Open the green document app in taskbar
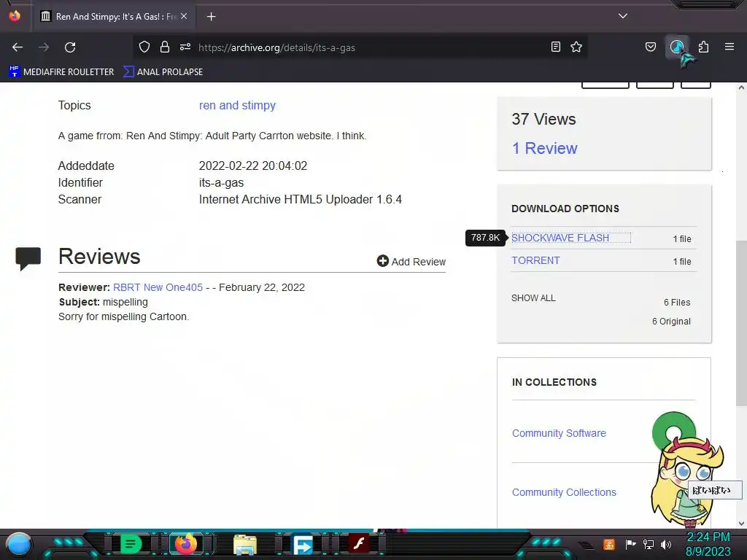Screen dimensions: 747x560 click(x=131, y=544)
